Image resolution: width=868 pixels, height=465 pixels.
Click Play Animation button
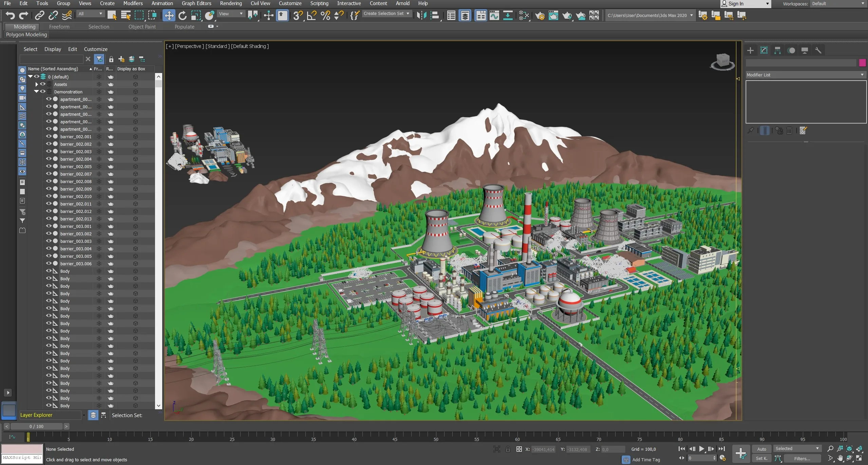tap(701, 449)
